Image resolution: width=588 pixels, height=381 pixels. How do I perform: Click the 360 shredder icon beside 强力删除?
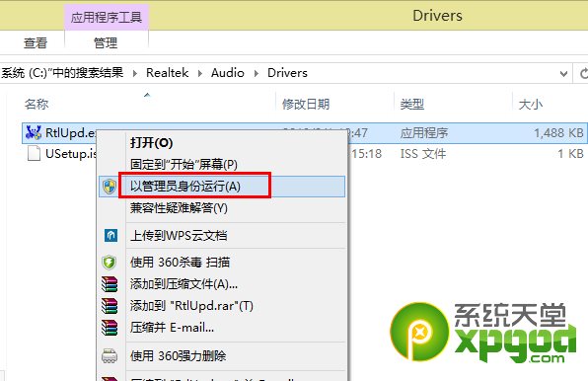(110, 355)
